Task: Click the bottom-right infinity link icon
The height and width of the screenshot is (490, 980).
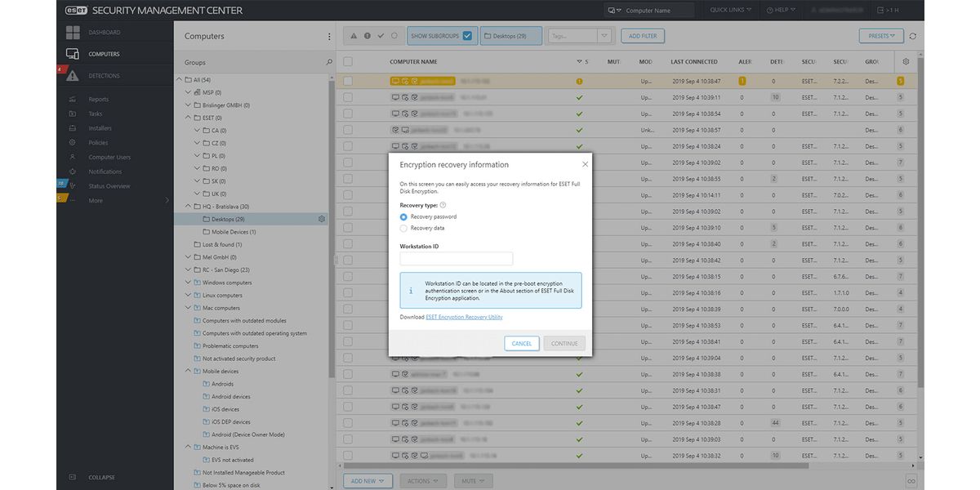Action: pyautogui.click(x=911, y=481)
